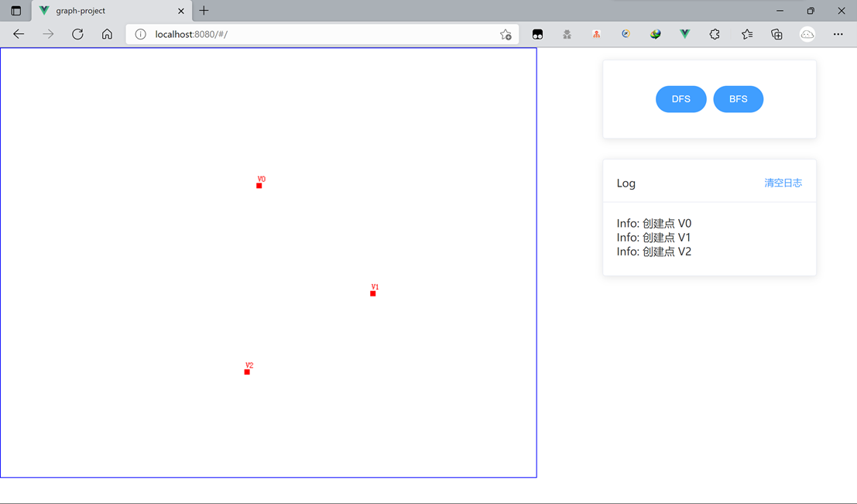Click the 'Info: 创建点 V2' log entry
857x504 pixels.
[653, 252]
